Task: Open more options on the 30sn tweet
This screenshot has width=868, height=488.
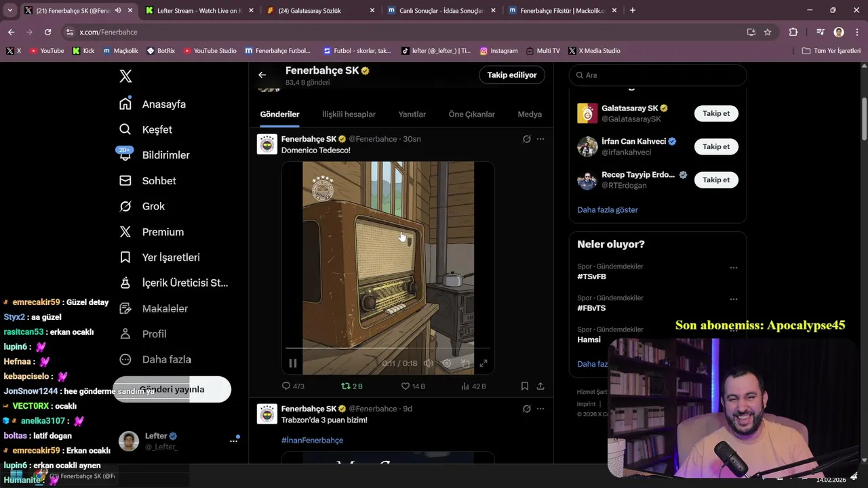Action: click(x=540, y=139)
